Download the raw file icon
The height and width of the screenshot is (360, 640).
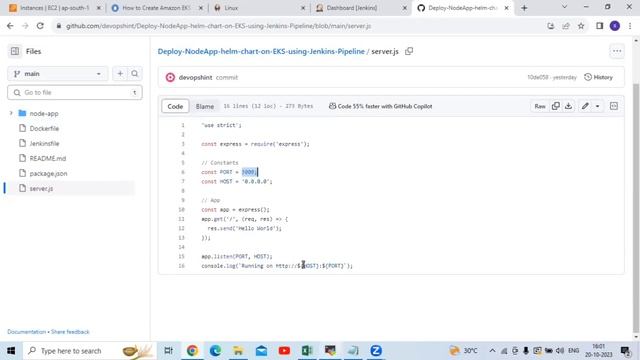pyautogui.click(x=569, y=106)
